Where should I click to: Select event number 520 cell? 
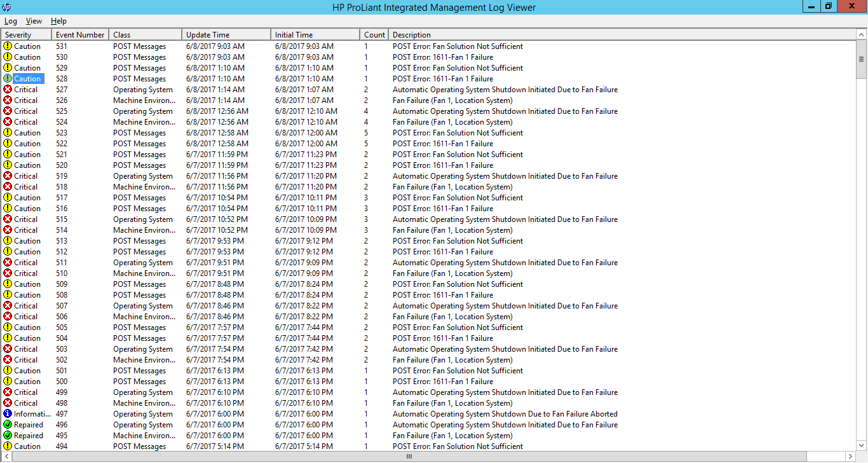[x=62, y=165]
